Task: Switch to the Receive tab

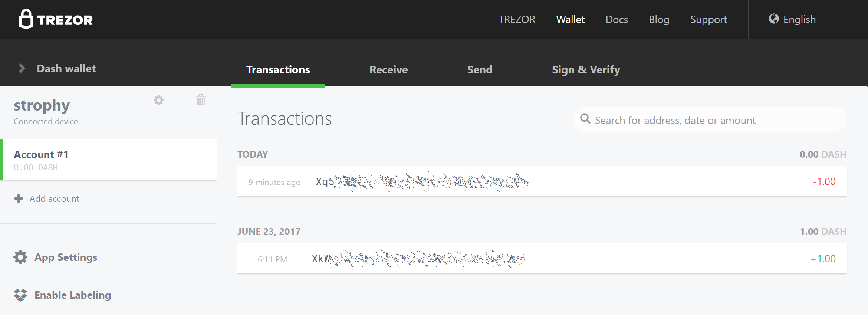Action: point(388,70)
